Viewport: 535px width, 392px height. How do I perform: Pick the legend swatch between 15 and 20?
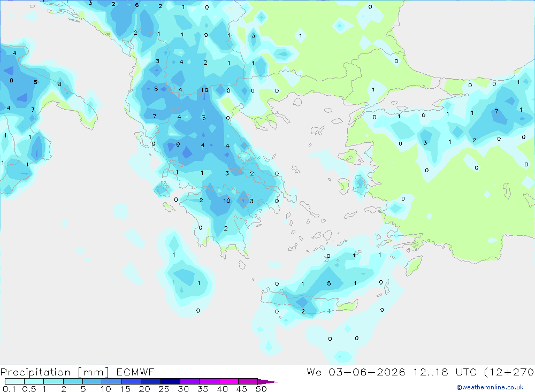pyautogui.click(x=132, y=381)
